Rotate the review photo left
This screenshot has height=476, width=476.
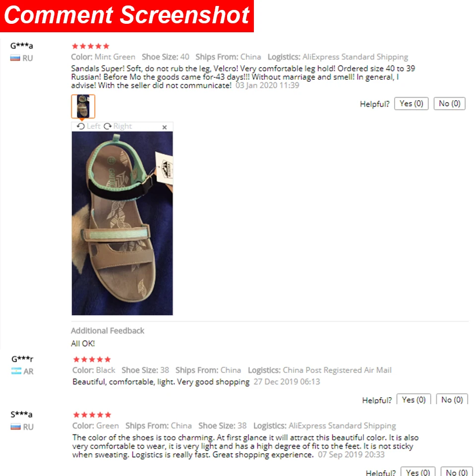tap(88, 126)
